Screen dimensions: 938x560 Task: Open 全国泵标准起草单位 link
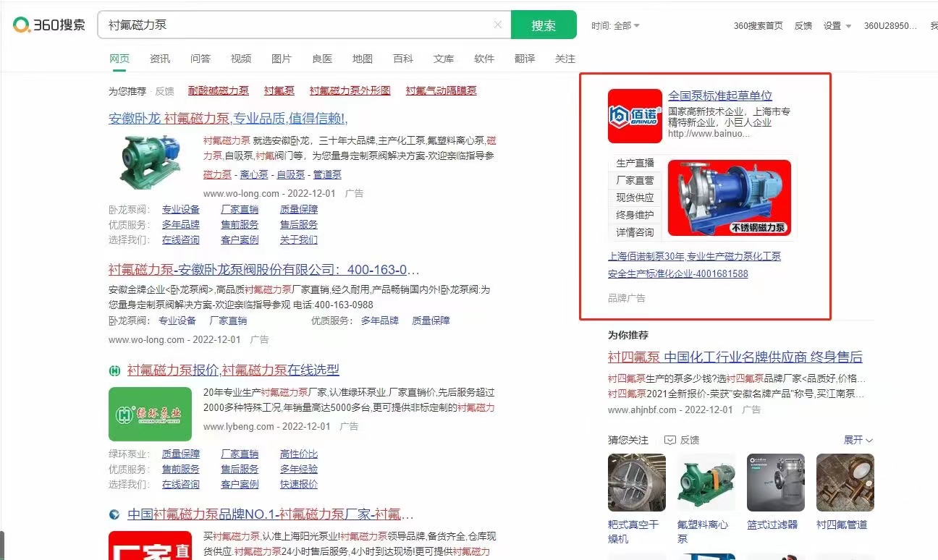point(720,96)
